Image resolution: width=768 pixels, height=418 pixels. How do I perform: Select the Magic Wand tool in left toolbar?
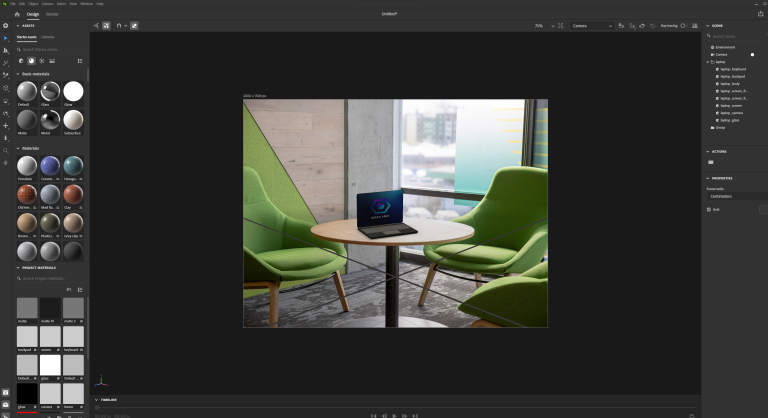(x=6, y=62)
